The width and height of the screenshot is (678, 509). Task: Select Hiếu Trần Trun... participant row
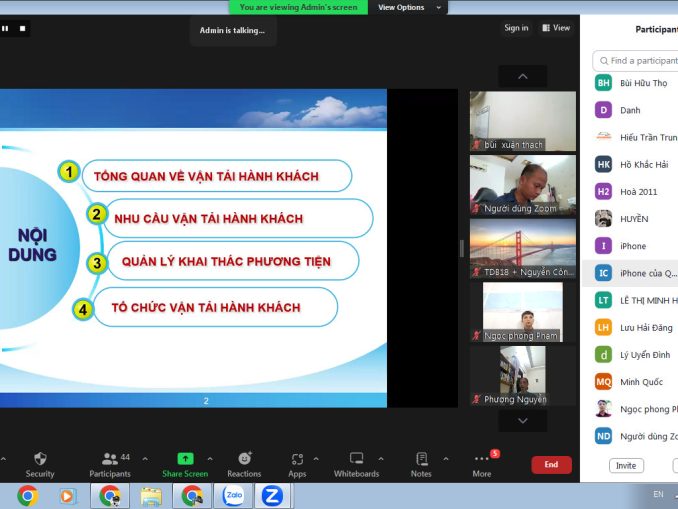coord(630,137)
